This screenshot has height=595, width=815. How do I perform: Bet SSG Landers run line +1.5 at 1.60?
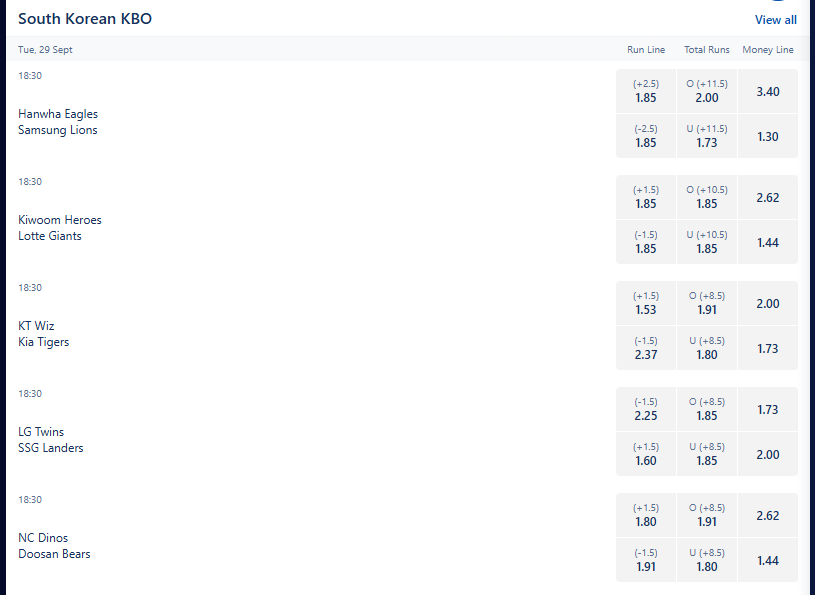pos(646,454)
